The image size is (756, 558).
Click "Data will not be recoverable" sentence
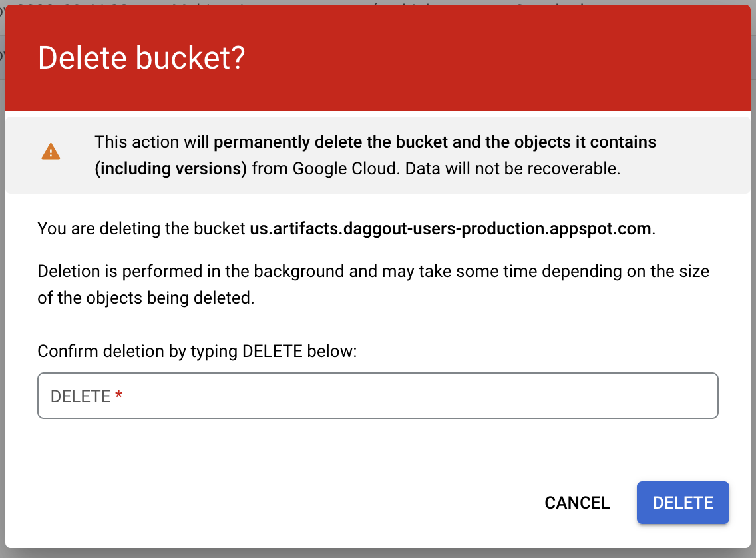[x=512, y=169]
